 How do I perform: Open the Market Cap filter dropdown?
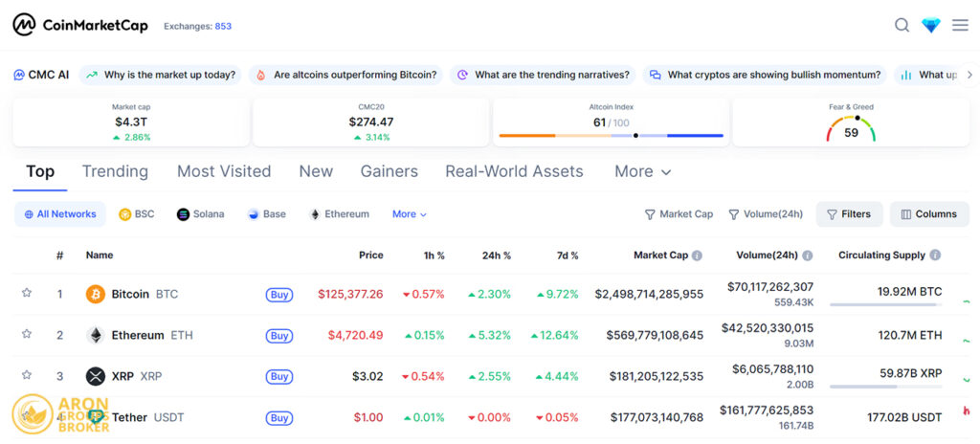click(x=679, y=214)
